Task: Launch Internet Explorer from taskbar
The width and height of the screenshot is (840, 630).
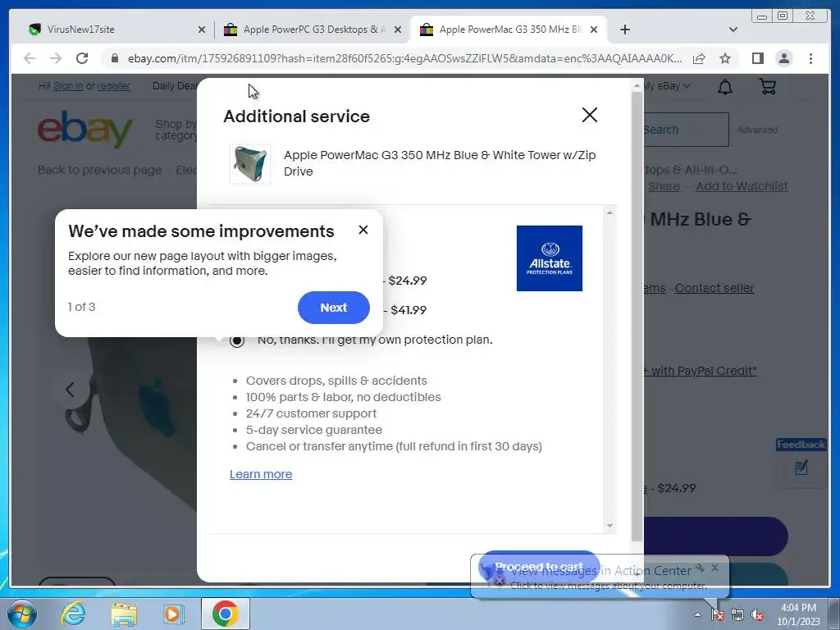Action: coord(73,614)
